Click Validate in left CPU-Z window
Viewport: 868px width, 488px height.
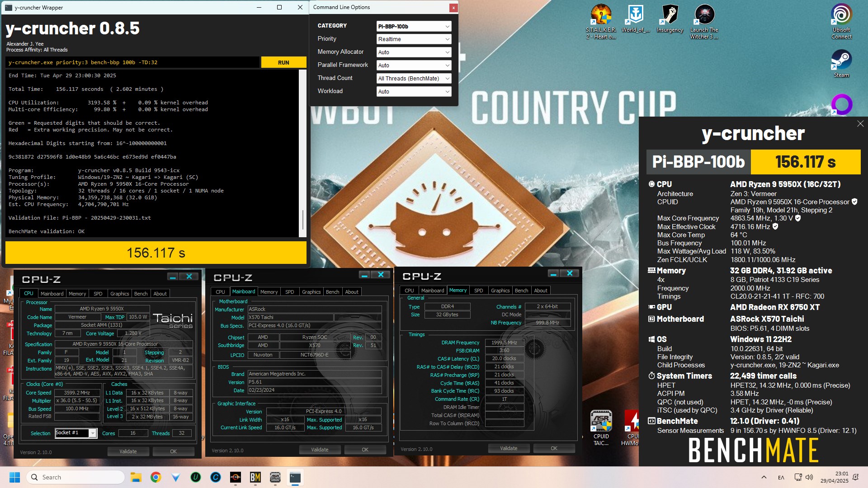click(128, 451)
